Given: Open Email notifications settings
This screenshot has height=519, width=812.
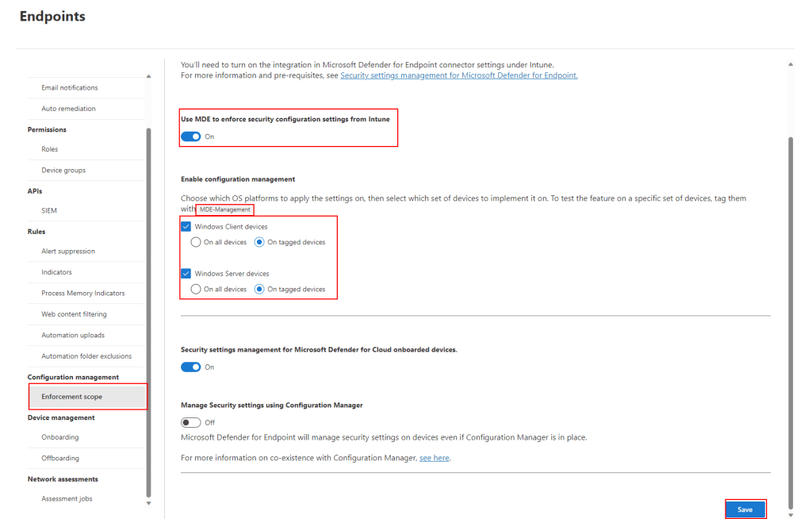Looking at the screenshot, I should pos(70,87).
